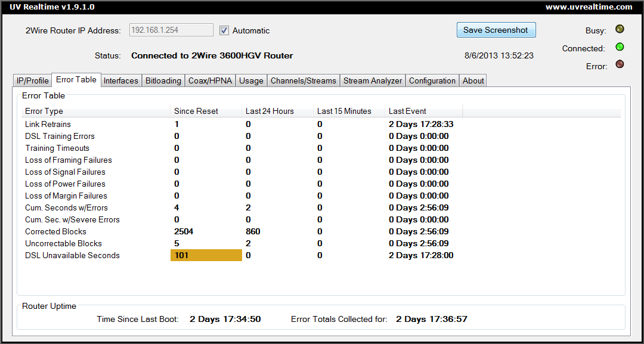Select the Link Retrains row
The image size is (644, 344).
[48, 124]
